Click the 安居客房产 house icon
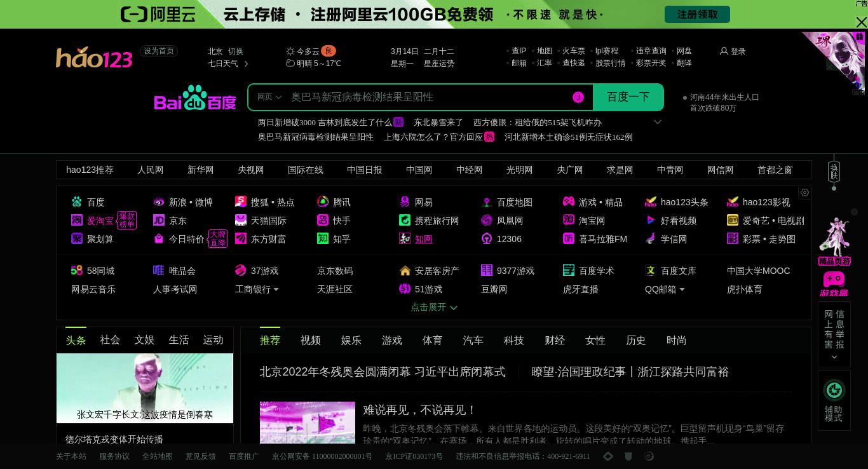 (x=405, y=271)
